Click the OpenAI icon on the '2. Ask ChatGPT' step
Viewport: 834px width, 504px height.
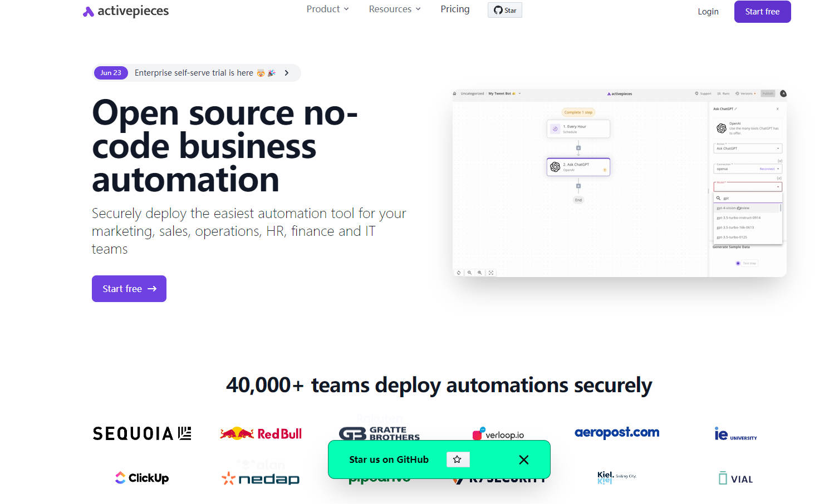point(555,167)
